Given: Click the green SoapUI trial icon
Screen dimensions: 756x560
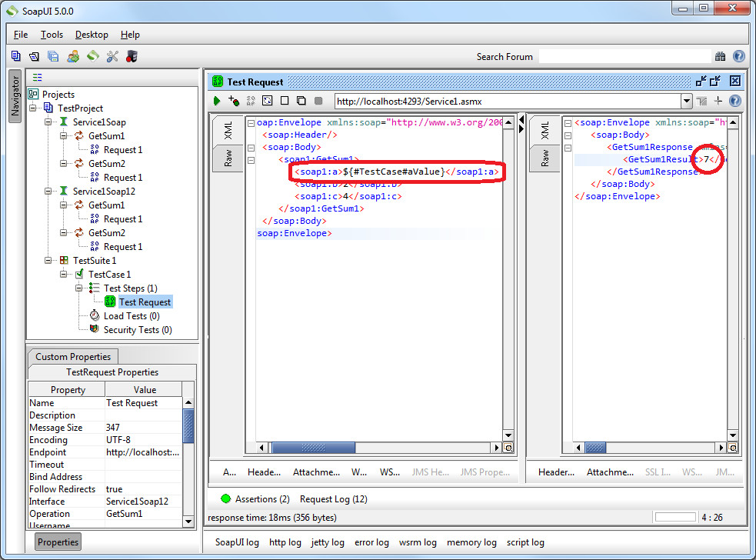Looking at the screenshot, I should coord(92,56).
